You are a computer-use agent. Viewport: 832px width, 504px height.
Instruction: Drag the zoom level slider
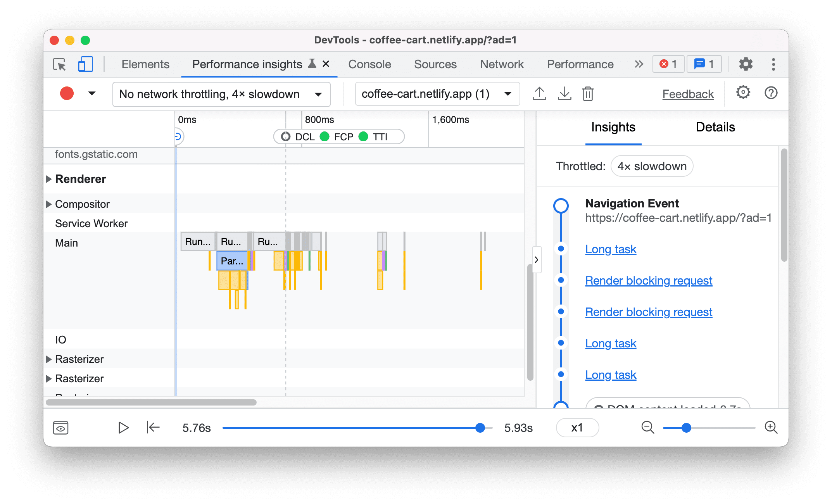tap(686, 428)
